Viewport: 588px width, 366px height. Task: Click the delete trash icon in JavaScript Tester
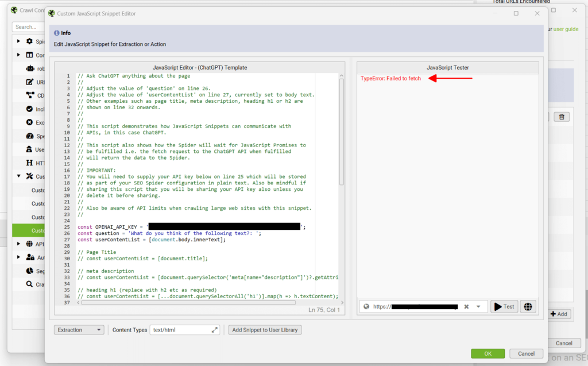coord(562,116)
